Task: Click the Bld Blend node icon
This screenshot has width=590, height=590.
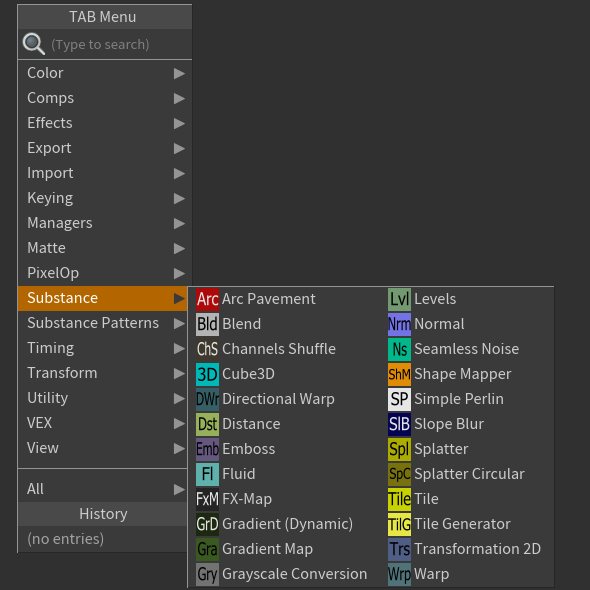Action: pyautogui.click(x=207, y=324)
